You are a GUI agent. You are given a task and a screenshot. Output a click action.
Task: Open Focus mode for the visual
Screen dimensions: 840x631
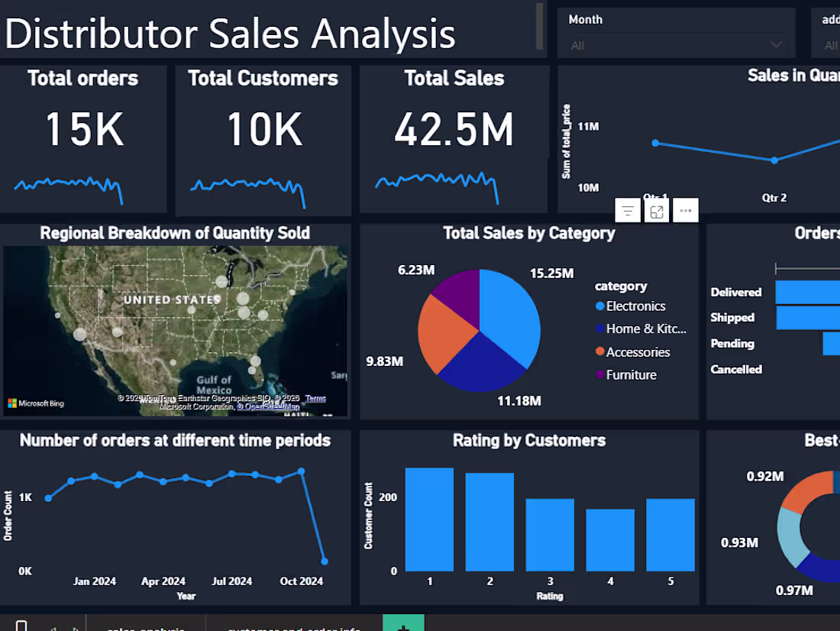click(657, 211)
